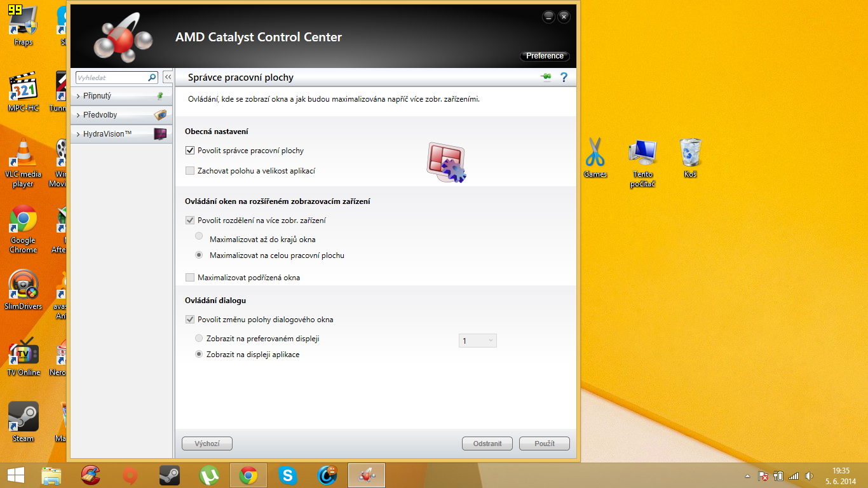Click the Ovládání oken na rozšířeném zobrazovacím zařízení heading
The width and height of the screenshot is (868, 488).
278,201
